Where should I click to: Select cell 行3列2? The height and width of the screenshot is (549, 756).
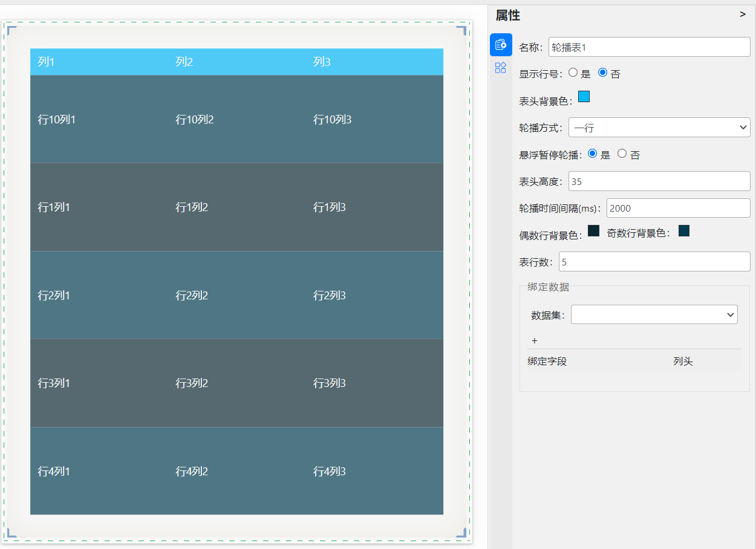coord(192,383)
